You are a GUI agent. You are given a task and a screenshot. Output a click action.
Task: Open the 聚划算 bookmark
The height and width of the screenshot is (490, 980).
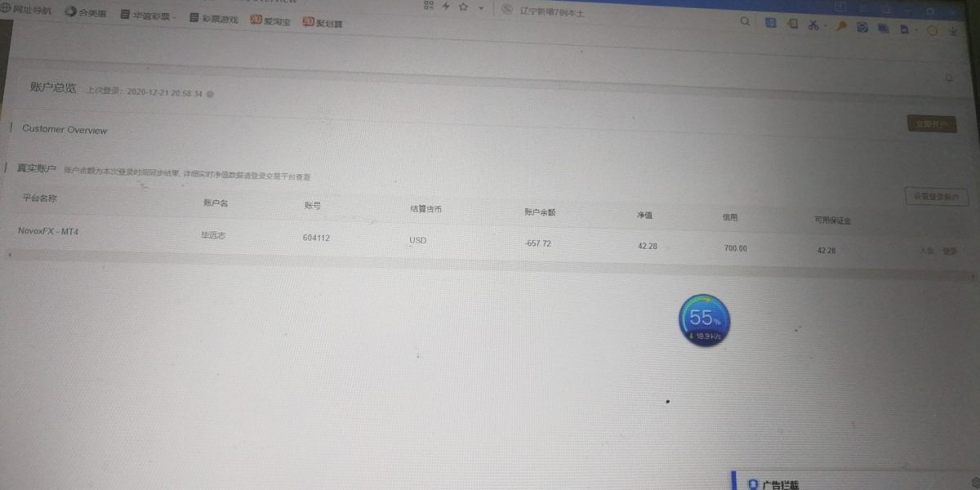click(x=323, y=23)
